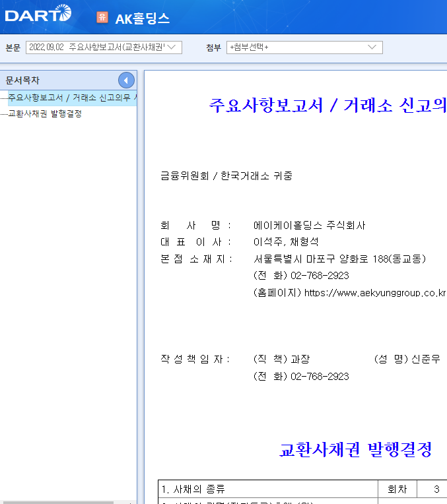Click the horizontal scrollbar under document tree
The width and height of the screenshot is (447, 504).
pyautogui.click(x=57, y=502)
